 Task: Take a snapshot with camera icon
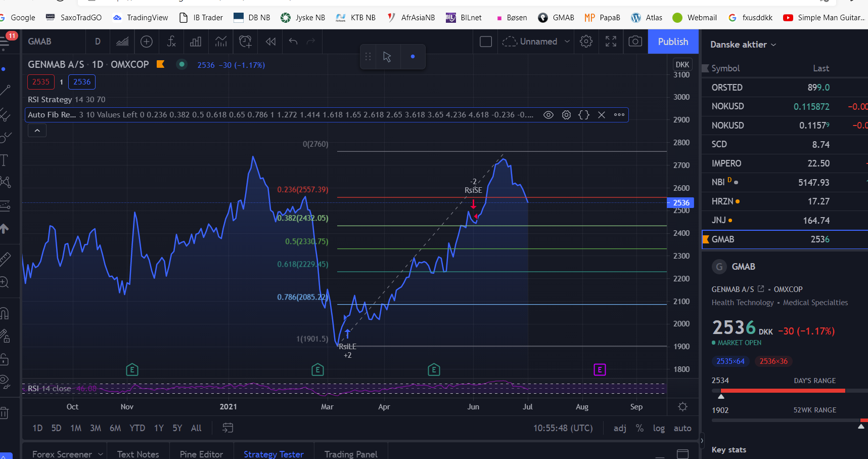click(x=635, y=41)
